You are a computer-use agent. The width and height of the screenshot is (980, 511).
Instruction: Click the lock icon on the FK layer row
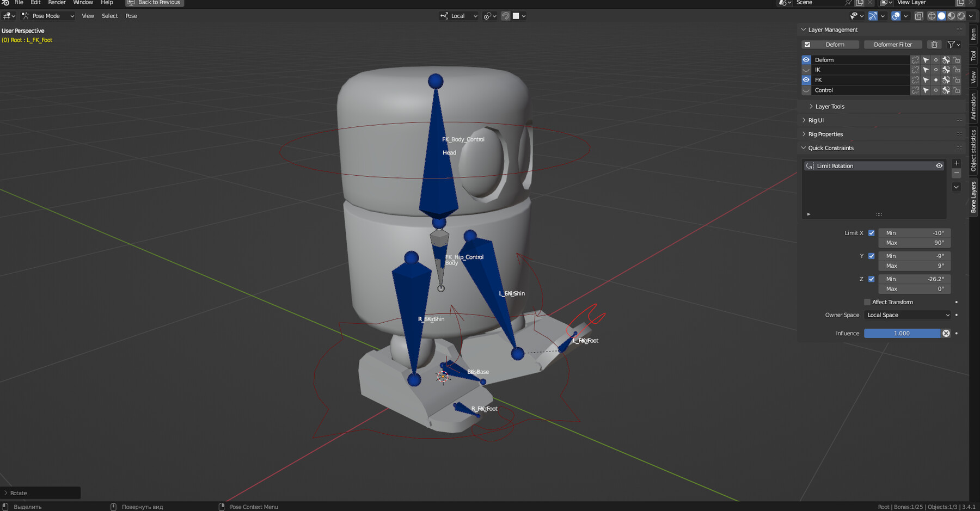point(957,79)
